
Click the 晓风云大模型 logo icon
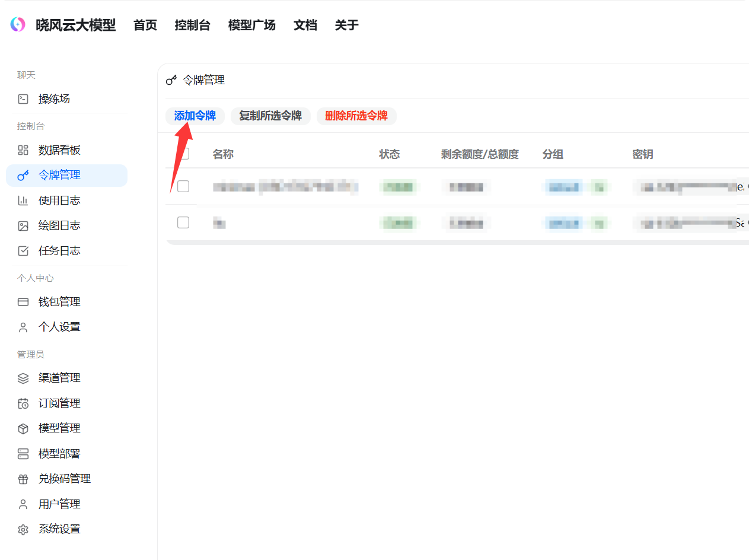click(18, 25)
